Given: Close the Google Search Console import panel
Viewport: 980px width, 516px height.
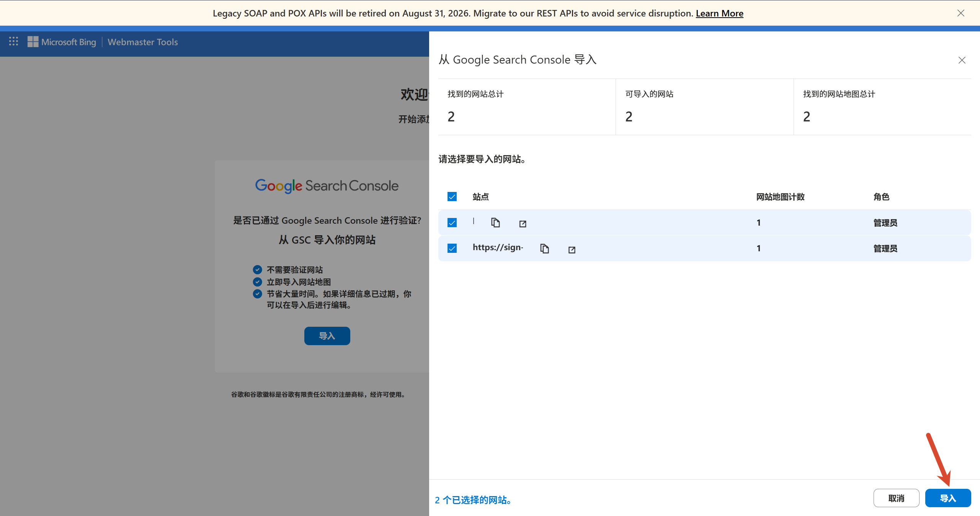Looking at the screenshot, I should pyautogui.click(x=962, y=60).
